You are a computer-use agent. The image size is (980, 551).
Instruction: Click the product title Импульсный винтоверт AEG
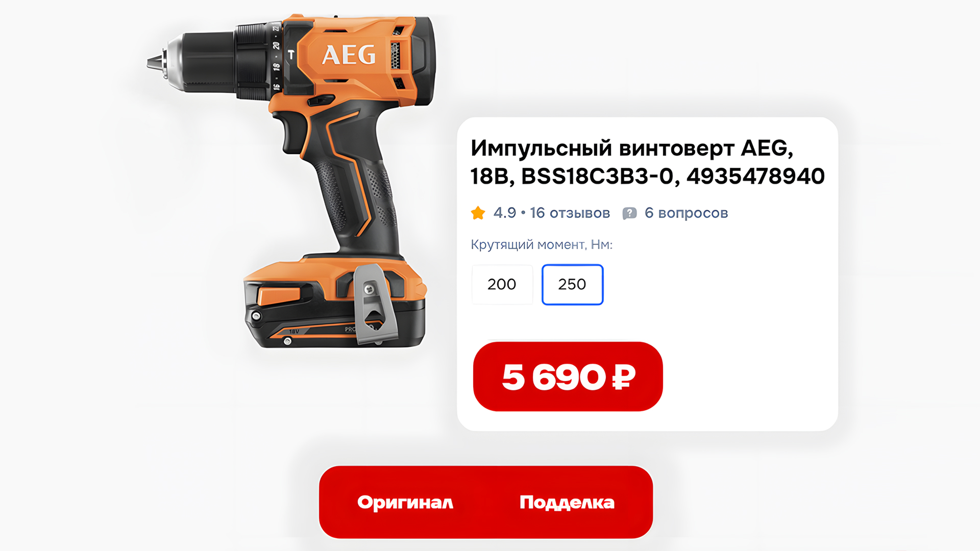(632, 148)
